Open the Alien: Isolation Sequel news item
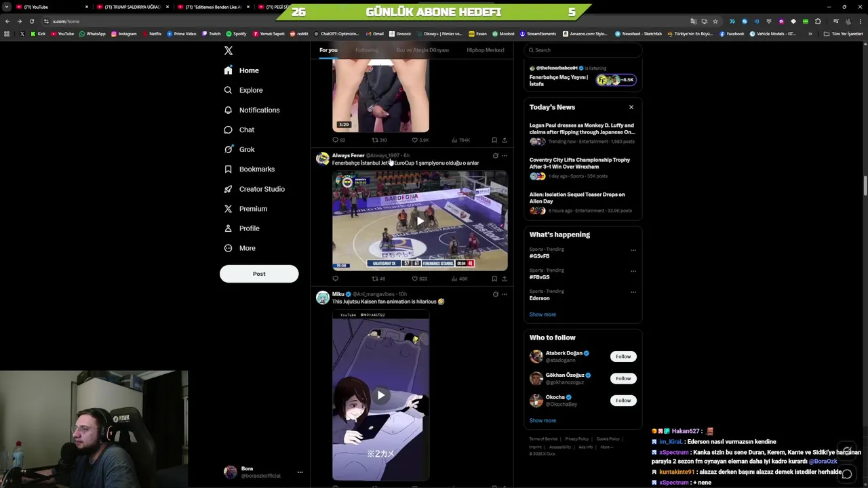This screenshot has width=868, height=488. pos(582,203)
